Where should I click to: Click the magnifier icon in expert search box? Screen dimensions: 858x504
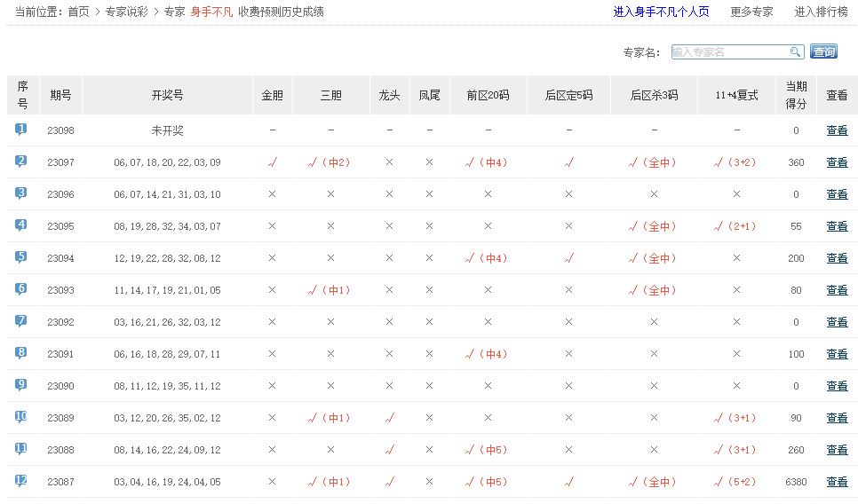click(x=795, y=52)
